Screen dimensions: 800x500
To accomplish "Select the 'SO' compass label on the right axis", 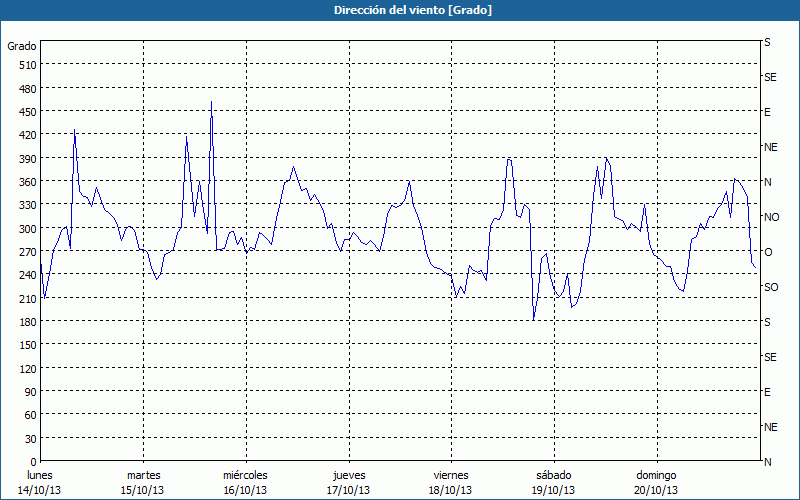I will (x=770, y=287).
